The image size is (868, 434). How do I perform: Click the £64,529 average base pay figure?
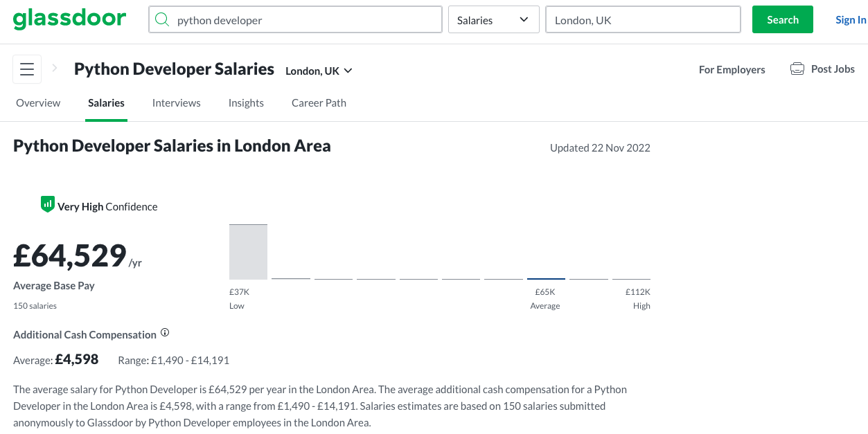[70, 255]
